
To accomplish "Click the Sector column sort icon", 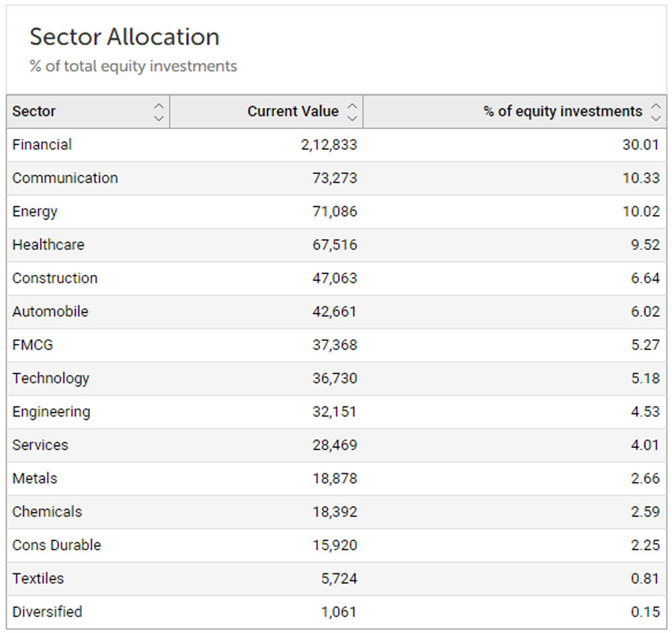I will click(159, 112).
